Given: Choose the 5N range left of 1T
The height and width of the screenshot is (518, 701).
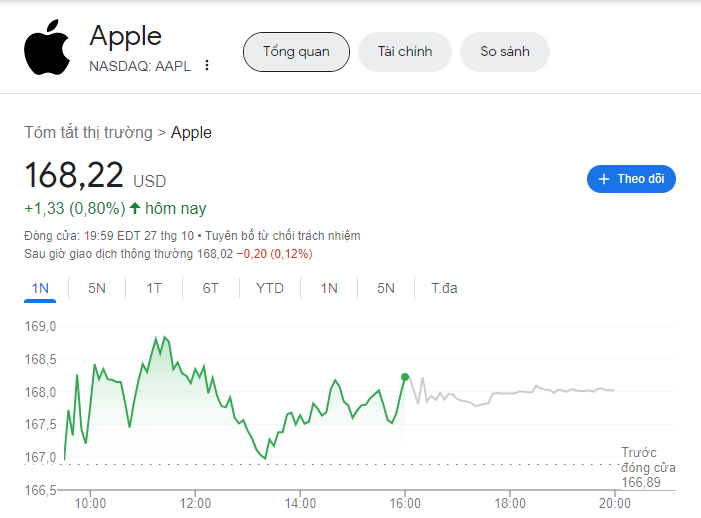Looking at the screenshot, I should pos(97,288).
